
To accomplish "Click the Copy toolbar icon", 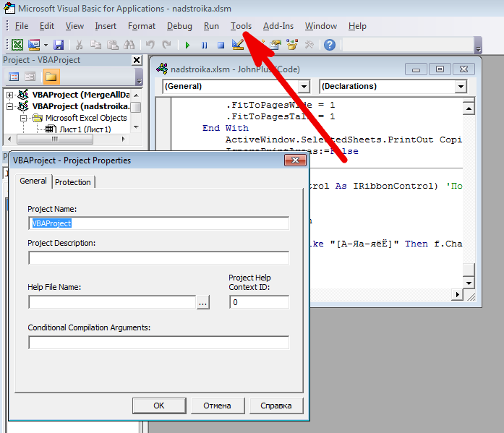I will coord(95,45).
